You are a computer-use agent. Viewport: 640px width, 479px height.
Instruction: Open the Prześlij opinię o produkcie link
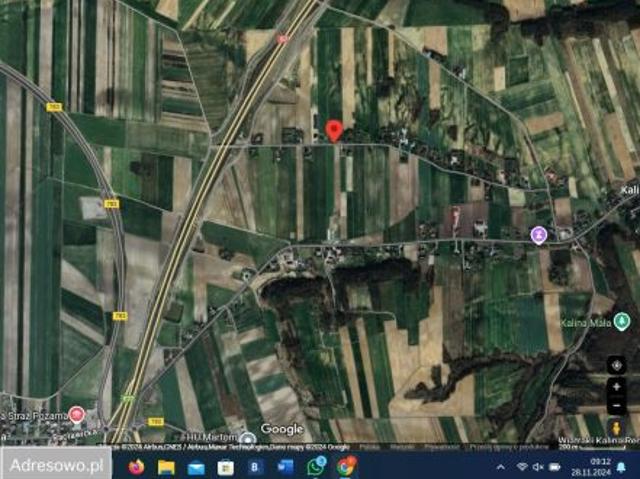pos(508,447)
